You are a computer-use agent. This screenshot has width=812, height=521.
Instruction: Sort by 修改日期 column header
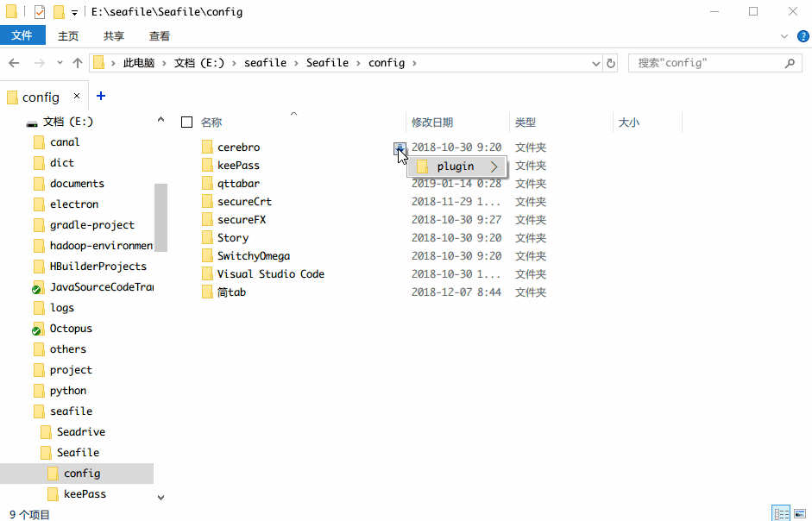click(432, 122)
